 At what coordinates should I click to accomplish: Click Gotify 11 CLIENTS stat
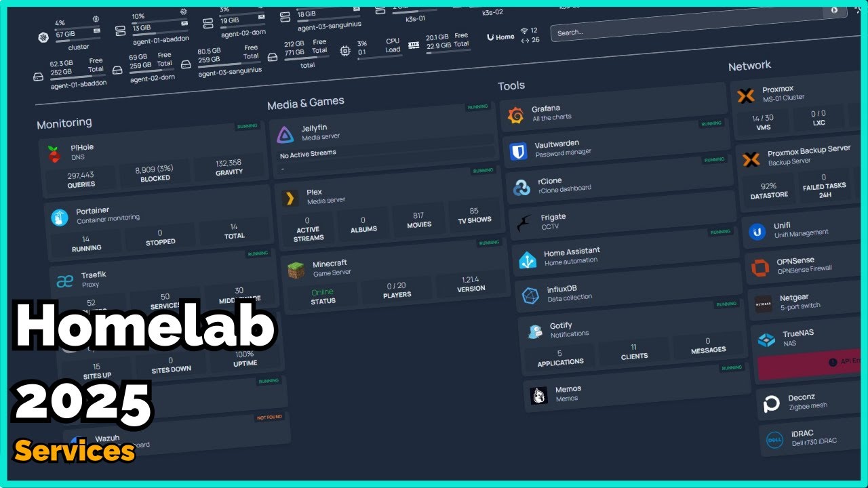click(x=634, y=352)
